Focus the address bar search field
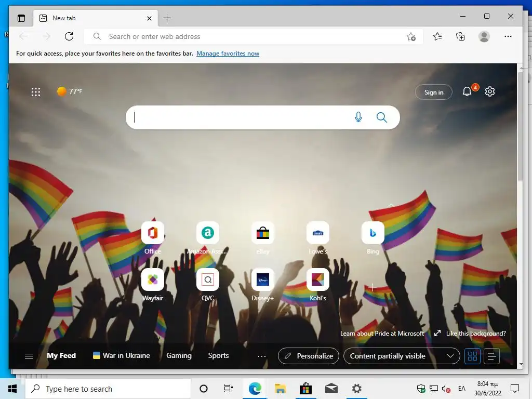Screen dimensions: 532x399 (253, 36)
